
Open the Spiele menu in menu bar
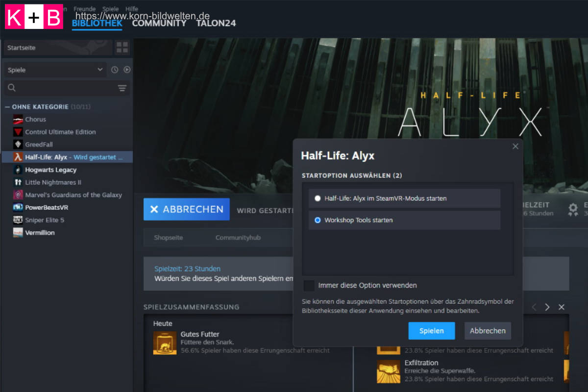[x=110, y=9]
